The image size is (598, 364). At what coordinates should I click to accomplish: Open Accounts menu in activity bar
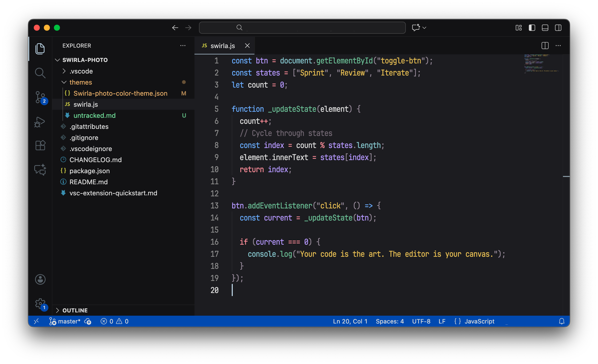tap(40, 279)
